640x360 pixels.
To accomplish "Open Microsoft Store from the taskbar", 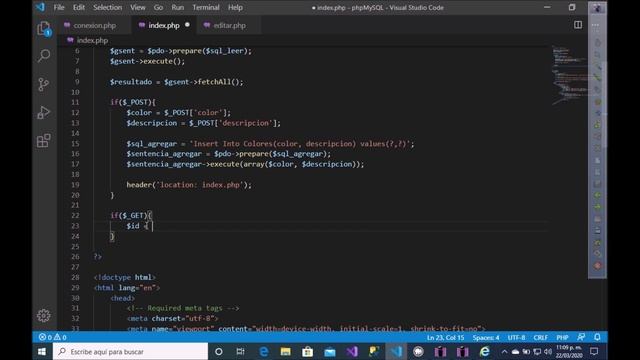I will (307, 351).
